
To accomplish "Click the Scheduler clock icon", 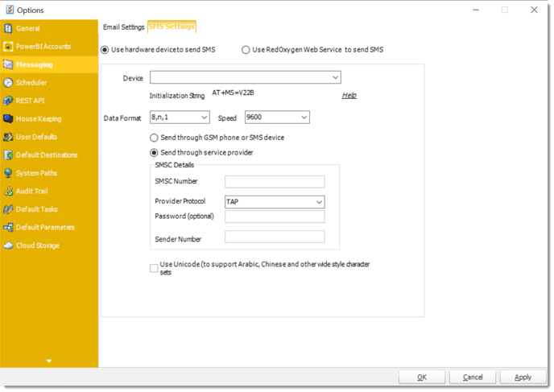I will point(8,83).
